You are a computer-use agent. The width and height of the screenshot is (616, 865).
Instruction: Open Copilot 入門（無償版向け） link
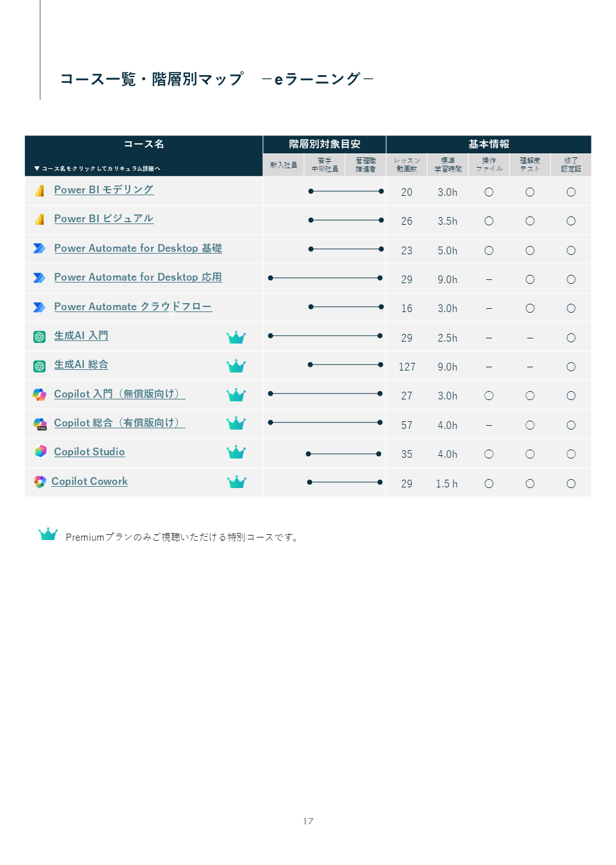click(x=119, y=394)
